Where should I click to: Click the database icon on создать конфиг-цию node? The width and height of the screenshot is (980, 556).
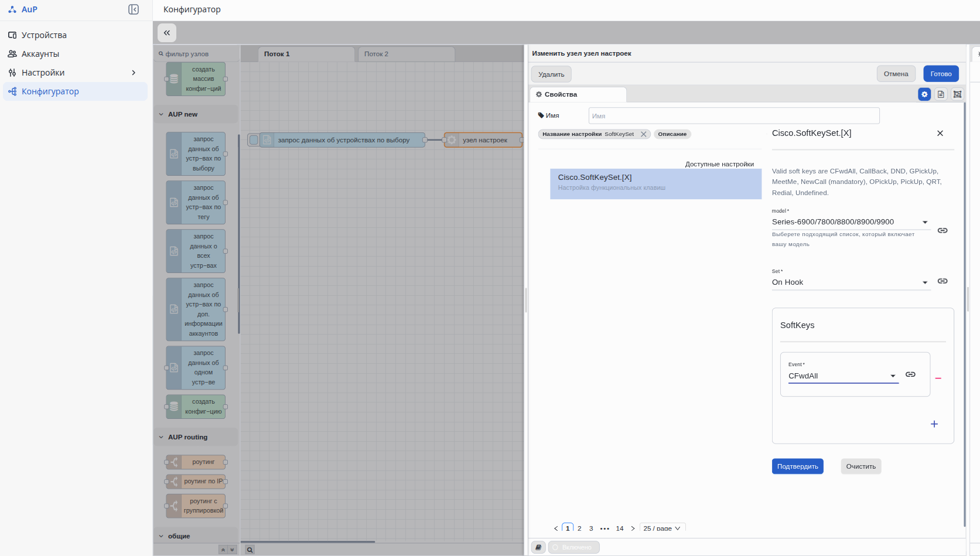[174, 407]
